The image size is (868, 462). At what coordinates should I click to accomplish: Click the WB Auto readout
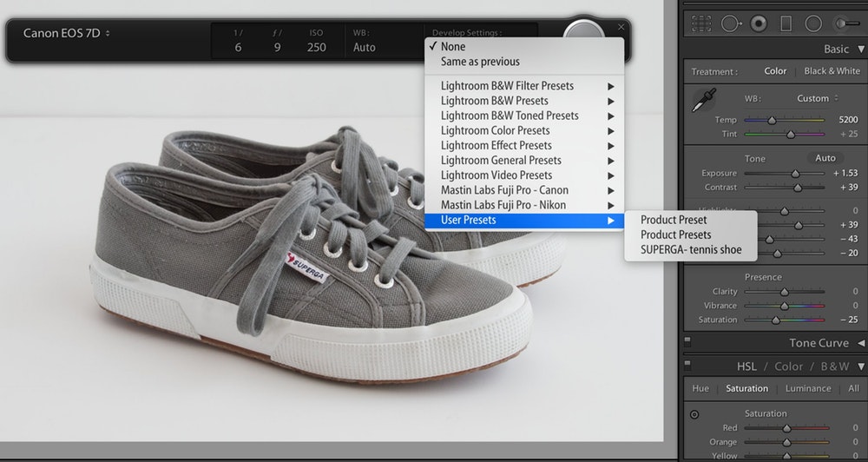coord(365,41)
